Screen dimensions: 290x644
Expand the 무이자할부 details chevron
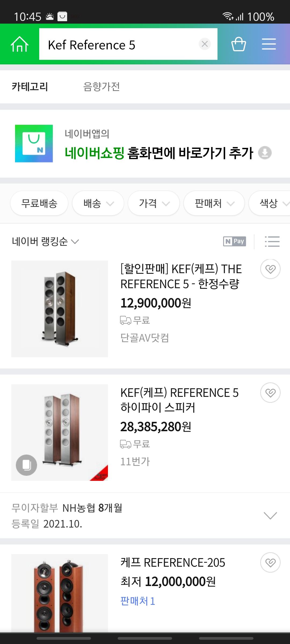[x=270, y=515]
